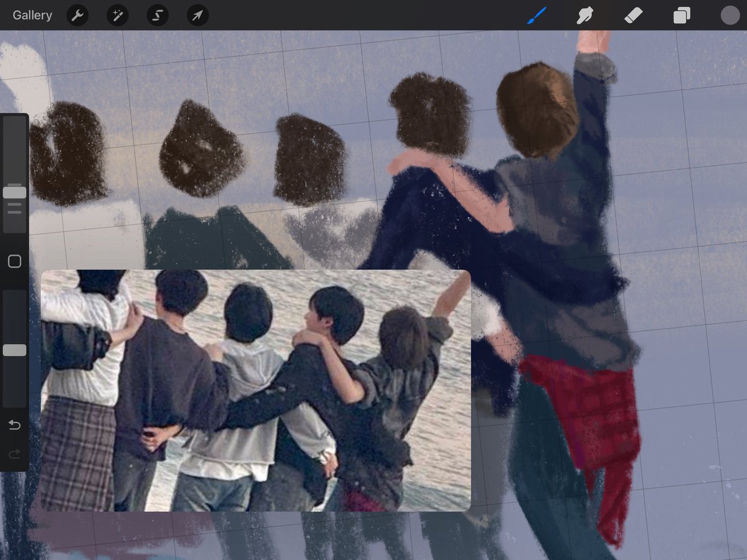Redo the last undone stroke

point(14,454)
